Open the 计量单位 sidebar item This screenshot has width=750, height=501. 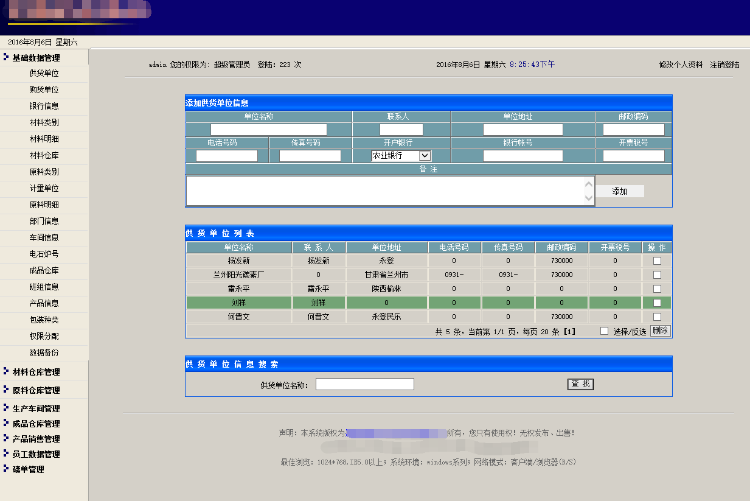(44, 188)
